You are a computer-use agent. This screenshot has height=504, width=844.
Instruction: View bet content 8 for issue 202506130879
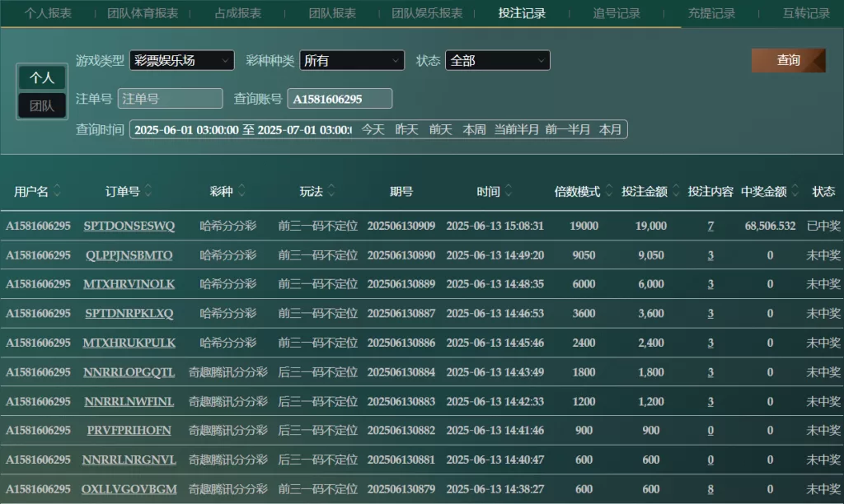710,489
